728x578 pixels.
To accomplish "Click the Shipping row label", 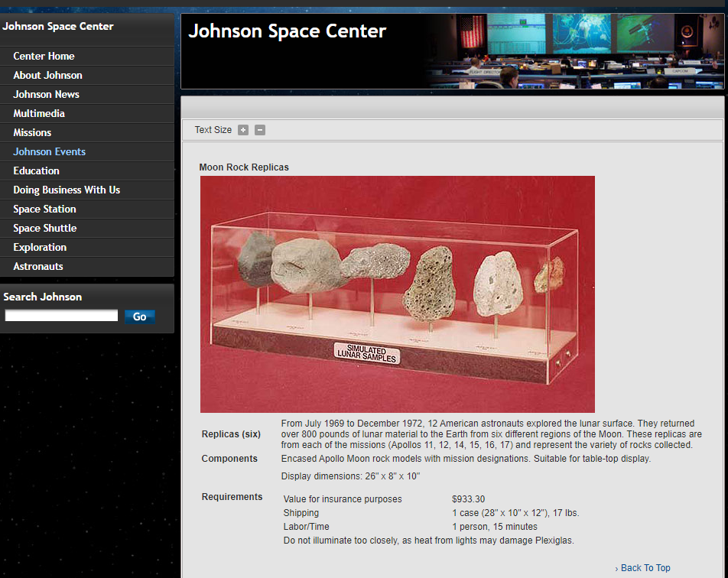I will coord(301,513).
